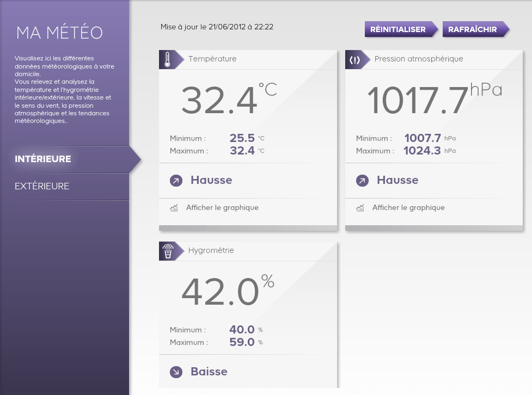Image resolution: width=532 pixels, height=395 pixels.
Task: Click the minimum humidity value 40.0
Action: tap(242, 330)
